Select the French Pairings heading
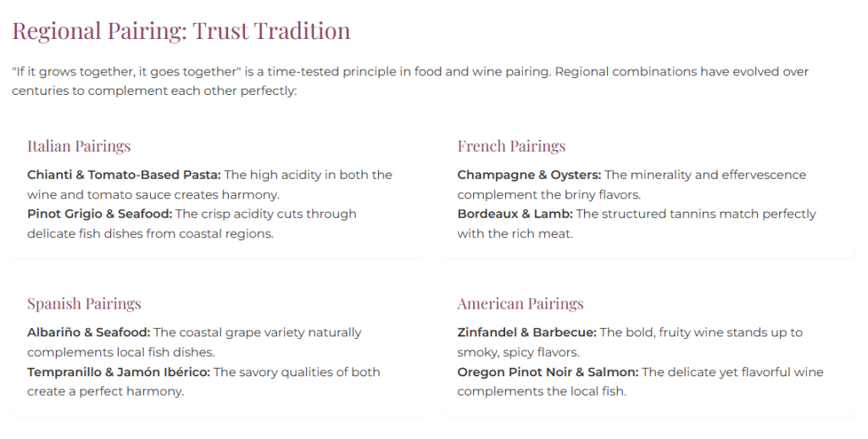The image size is (868, 439). (x=511, y=146)
